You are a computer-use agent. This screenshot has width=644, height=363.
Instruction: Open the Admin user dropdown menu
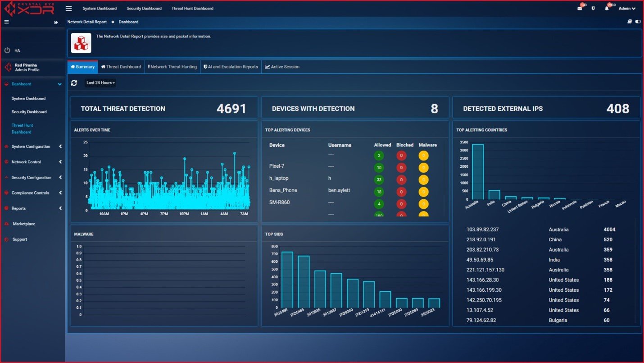coord(627,9)
